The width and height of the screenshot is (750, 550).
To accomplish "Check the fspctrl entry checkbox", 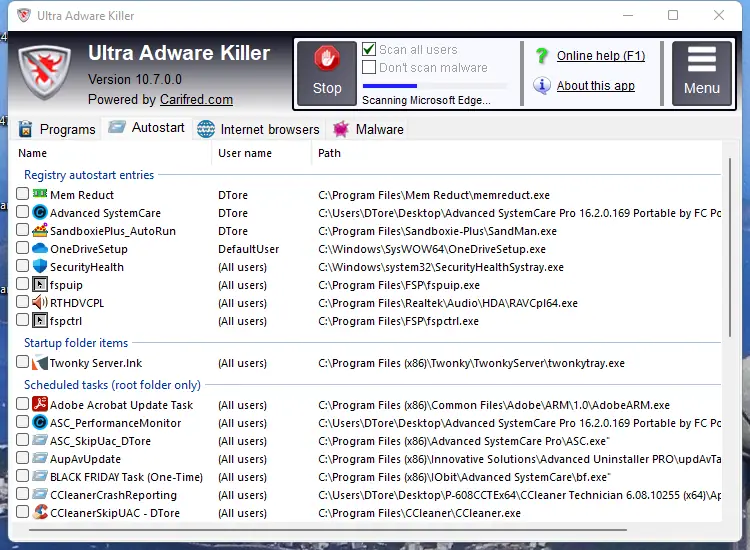I will [x=22, y=319].
